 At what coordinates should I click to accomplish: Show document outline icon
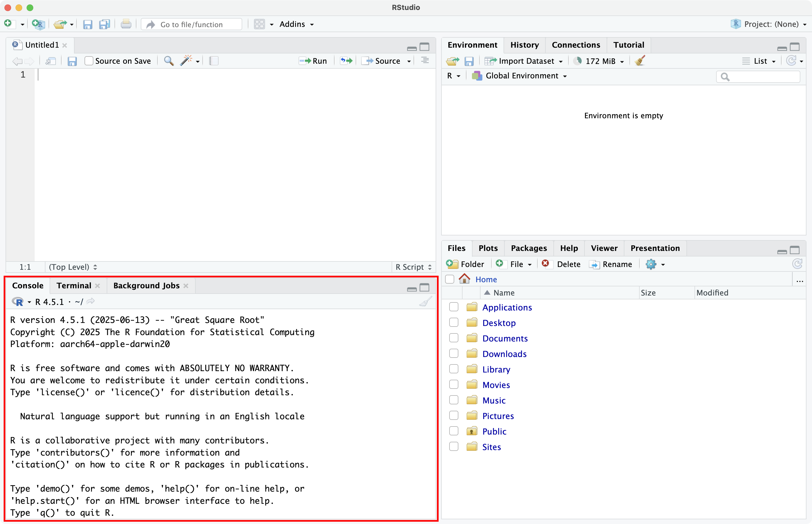coord(425,61)
